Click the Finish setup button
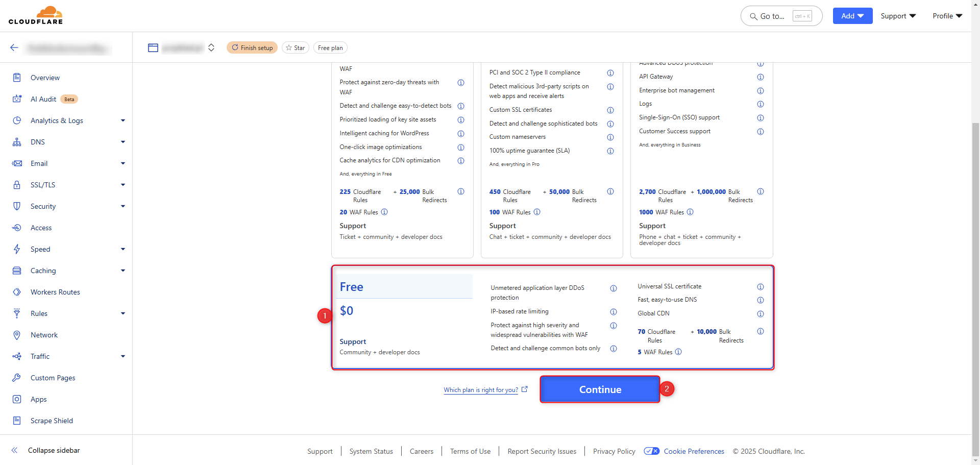 click(252, 47)
